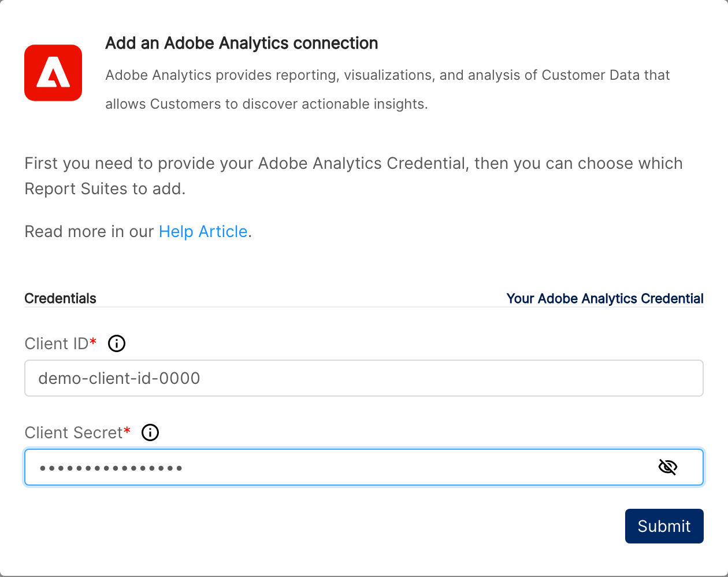Open the Help Article link

pyautogui.click(x=203, y=231)
